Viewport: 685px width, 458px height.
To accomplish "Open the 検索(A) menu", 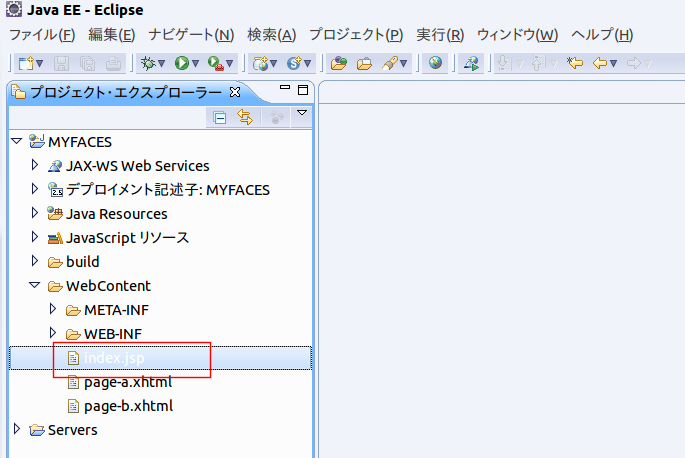I will coord(272,35).
